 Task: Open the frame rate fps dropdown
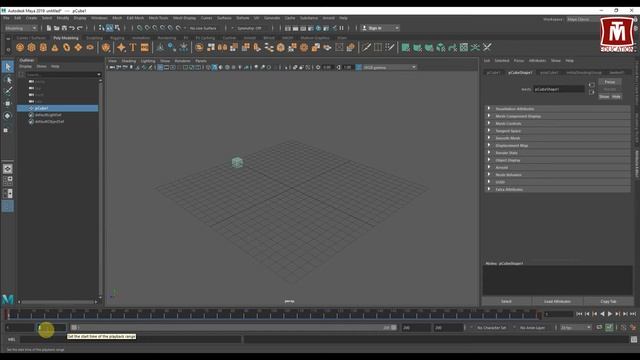tap(576, 327)
